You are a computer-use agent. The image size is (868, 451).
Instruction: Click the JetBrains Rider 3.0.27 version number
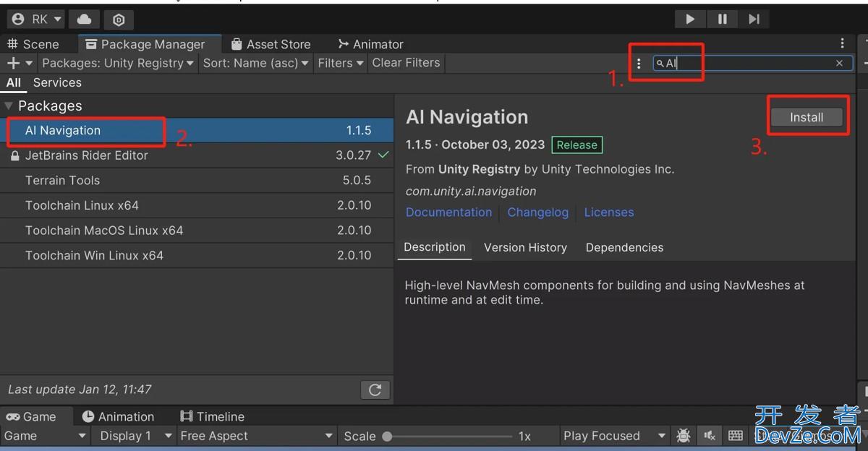click(353, 155)
